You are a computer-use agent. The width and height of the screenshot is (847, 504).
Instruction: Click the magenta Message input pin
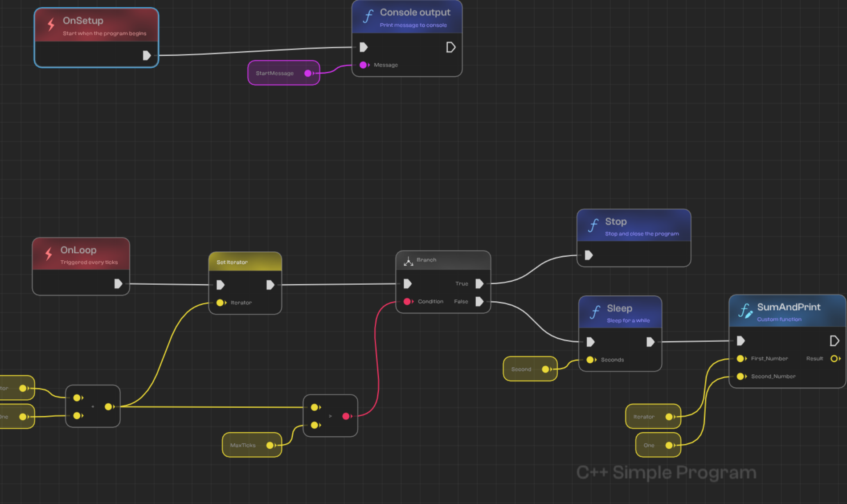(x=364, y=65)
